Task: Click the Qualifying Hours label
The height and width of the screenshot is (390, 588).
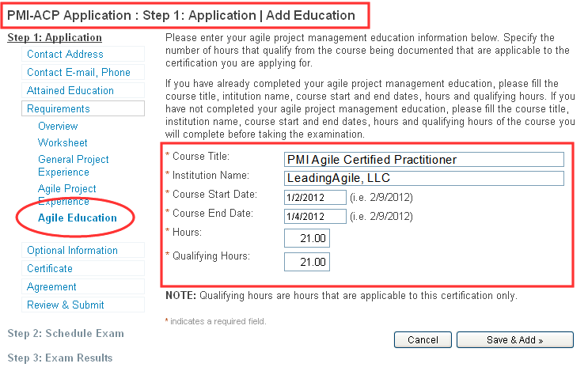Action: (211, 256)
